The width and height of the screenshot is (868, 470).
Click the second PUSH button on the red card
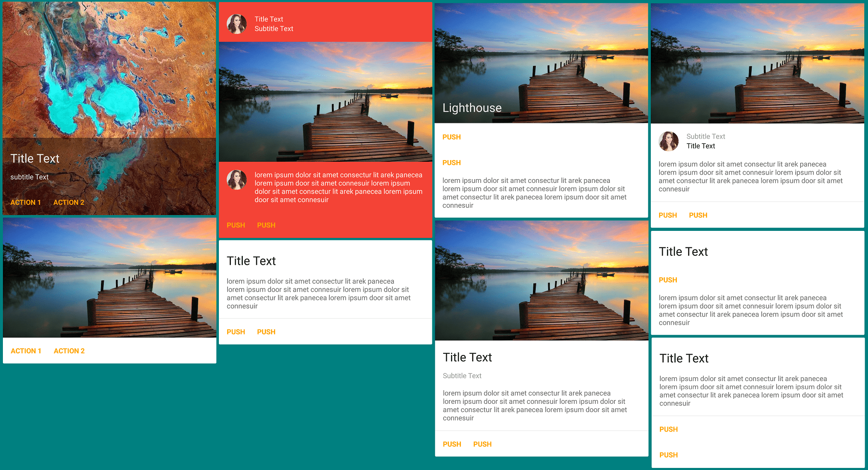coord(266,225)
